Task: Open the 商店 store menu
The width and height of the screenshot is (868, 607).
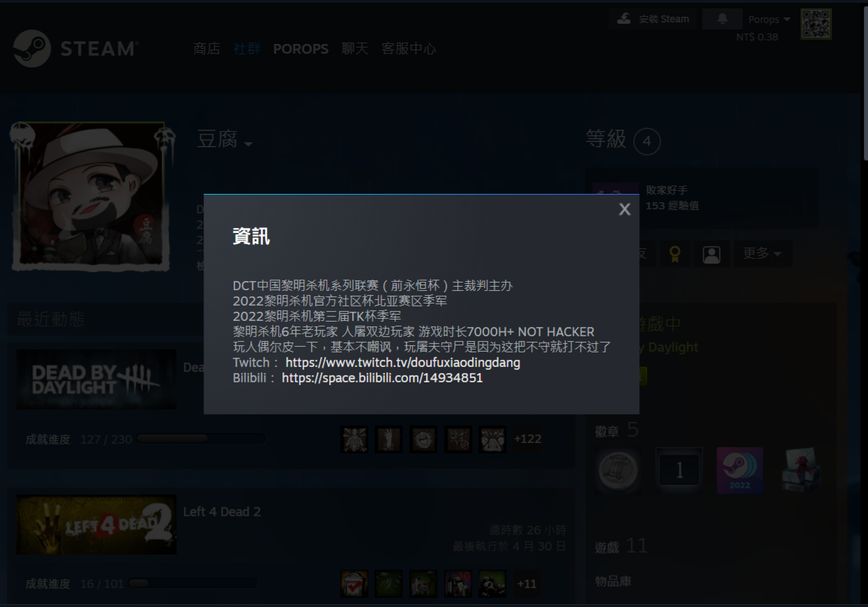Action: click(x=207, y=49)
